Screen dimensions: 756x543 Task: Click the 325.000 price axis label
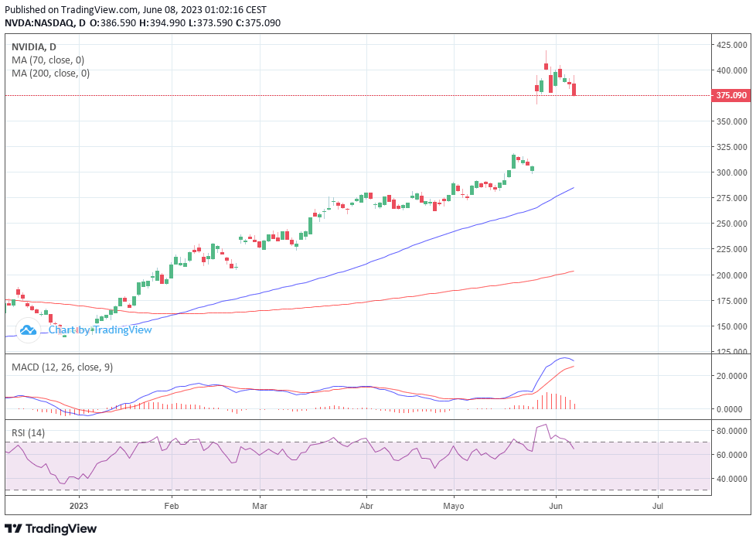(731, 147)
